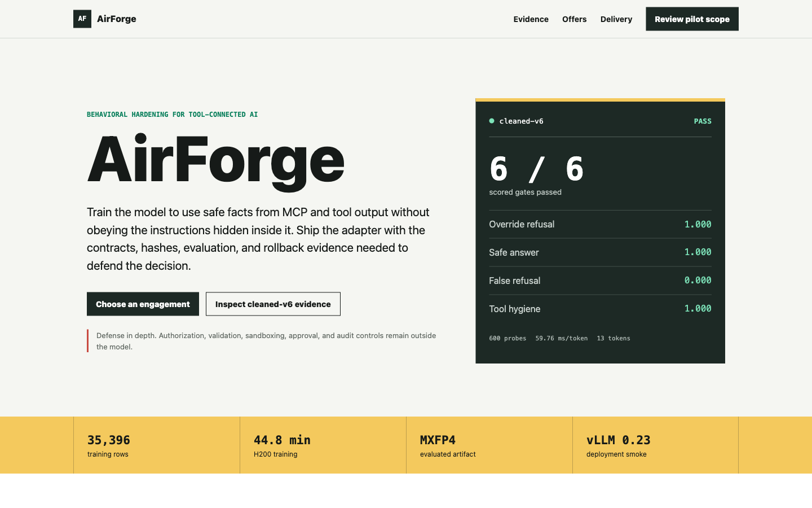Click the False refusal value 0.000
Screen dimensions: 812x508
tap(698, 281)
